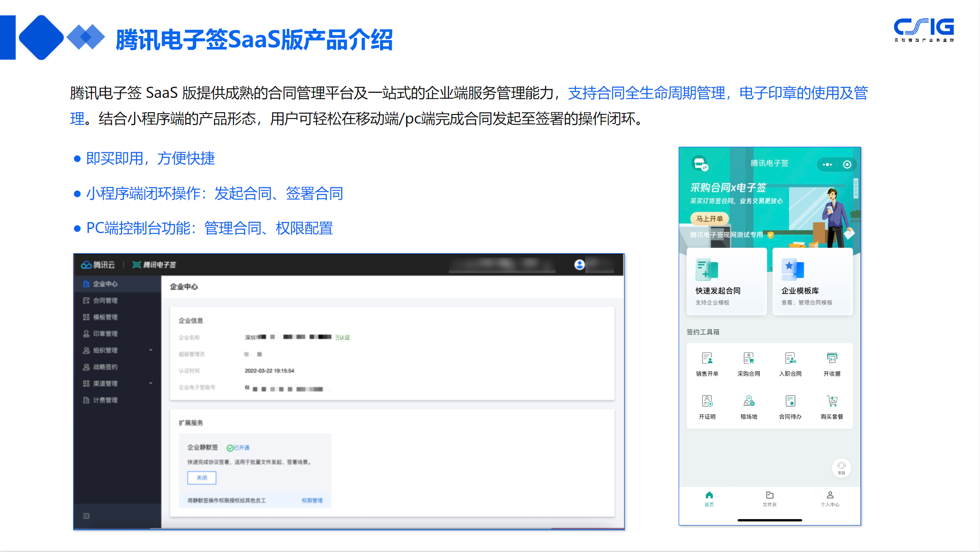Click the user avatar icon in console header
980x552 pixels.
click(x=579, y=265)
